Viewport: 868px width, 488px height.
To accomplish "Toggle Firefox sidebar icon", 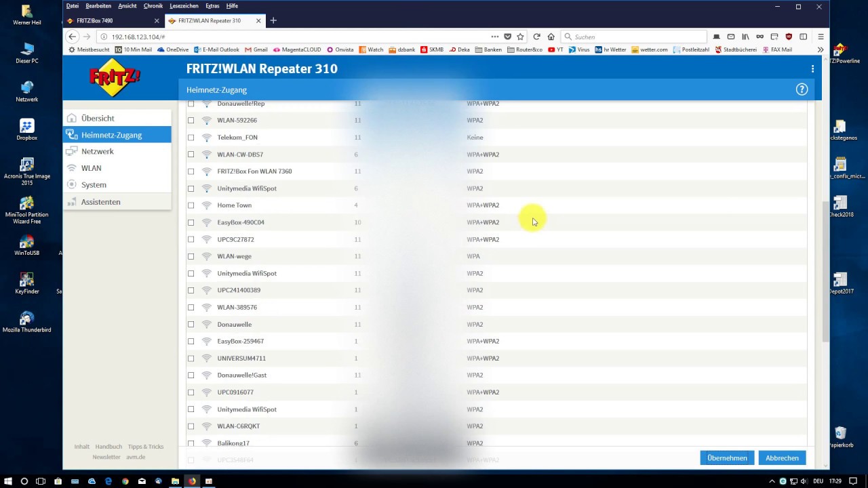I will pos(803,37).
